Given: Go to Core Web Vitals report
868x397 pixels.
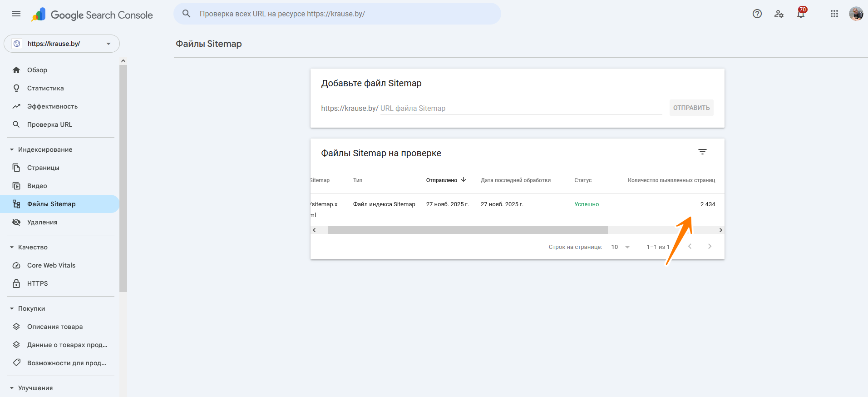Looking at the screenshot, I should (51, 265).
